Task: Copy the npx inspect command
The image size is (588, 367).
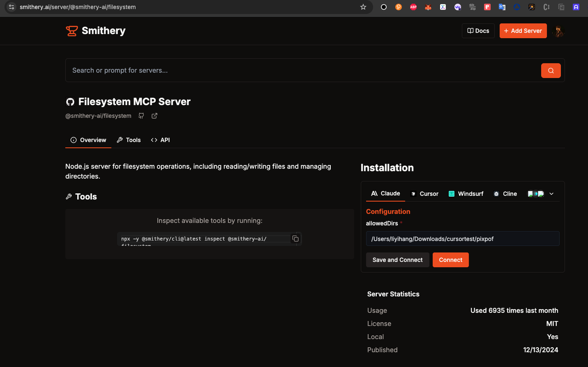Action: [x=295, y=238]
